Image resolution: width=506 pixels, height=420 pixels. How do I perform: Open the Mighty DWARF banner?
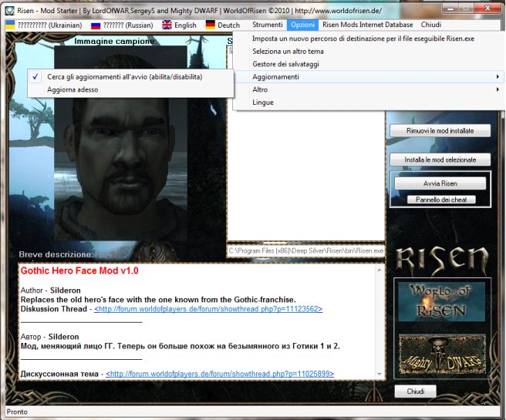coord(442,354)
